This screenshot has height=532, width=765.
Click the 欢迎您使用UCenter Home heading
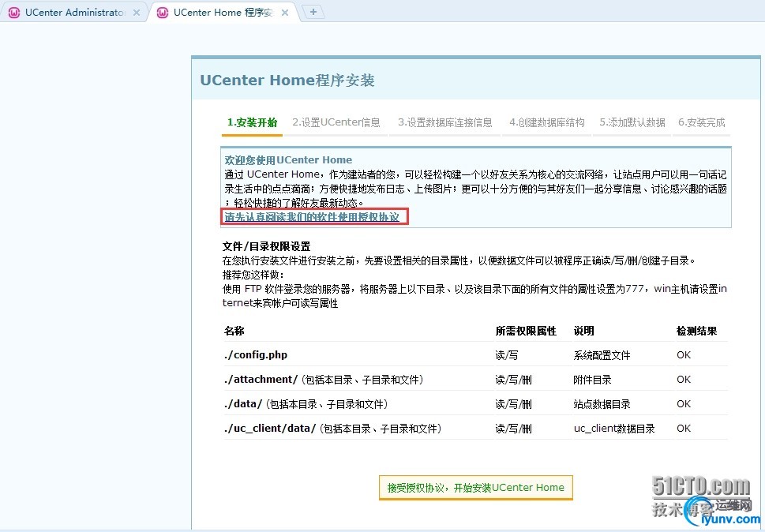click(x=288, y=160)
